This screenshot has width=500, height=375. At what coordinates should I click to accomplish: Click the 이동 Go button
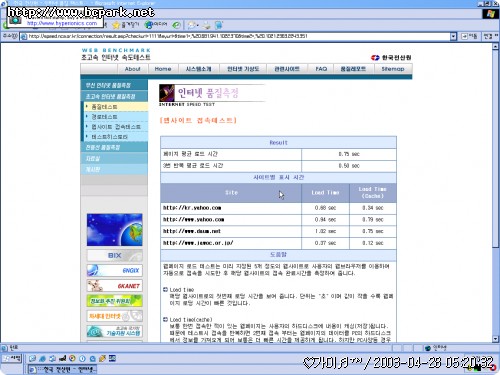click(470, 36)
